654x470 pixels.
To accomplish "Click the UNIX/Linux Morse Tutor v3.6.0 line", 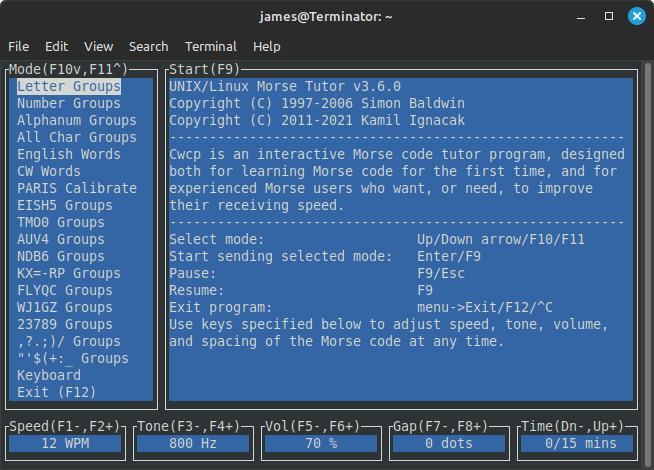I will (285, 86).
